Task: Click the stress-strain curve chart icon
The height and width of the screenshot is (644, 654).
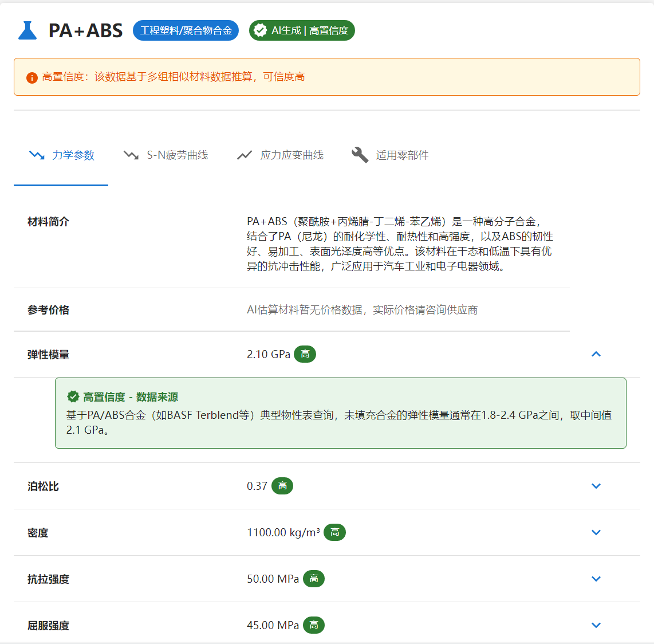Action: 245,155
